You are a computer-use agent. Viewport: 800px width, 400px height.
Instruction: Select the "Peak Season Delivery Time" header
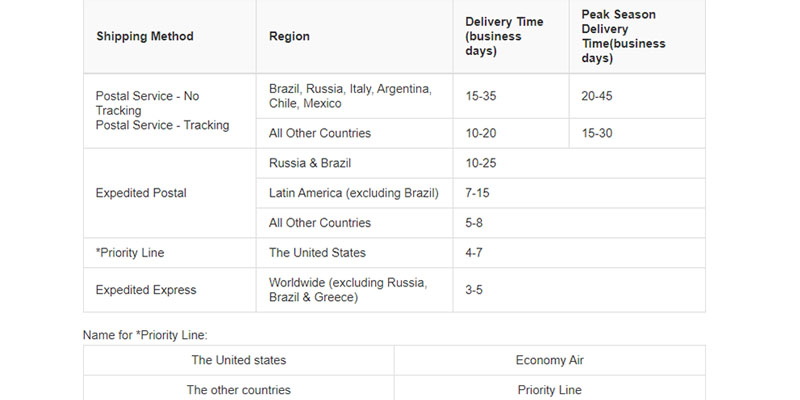click(x=625, y=36)
